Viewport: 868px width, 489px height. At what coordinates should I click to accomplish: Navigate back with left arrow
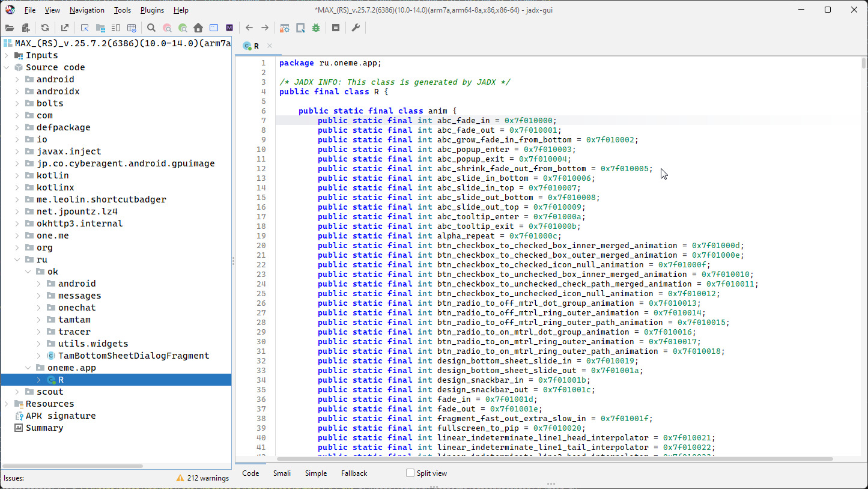click(249, 28)
